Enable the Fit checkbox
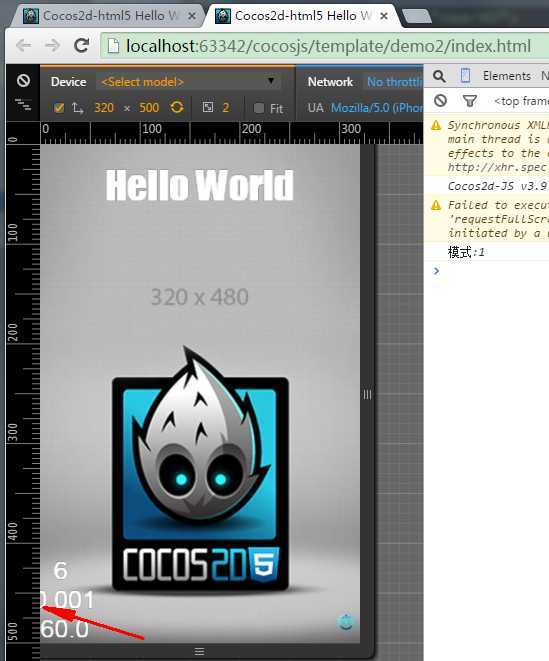The width and height of the screenshot is (549, 661). pos(259,108)
